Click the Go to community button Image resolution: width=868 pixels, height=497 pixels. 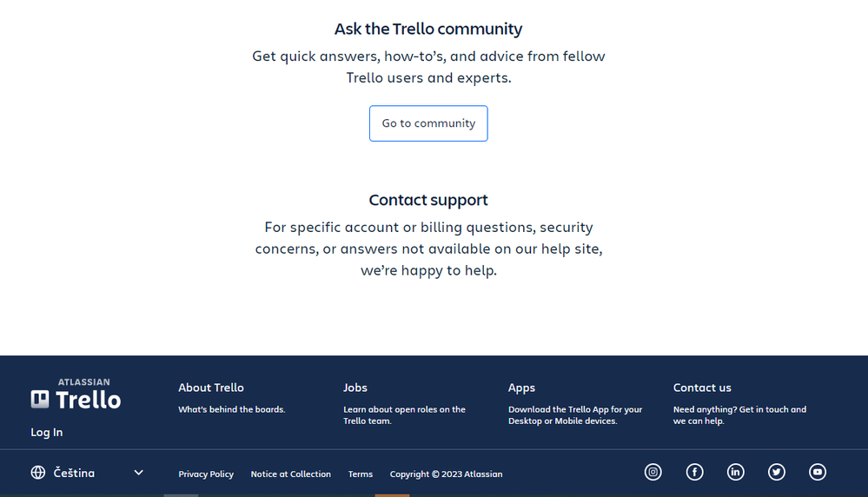click(428, 123)
